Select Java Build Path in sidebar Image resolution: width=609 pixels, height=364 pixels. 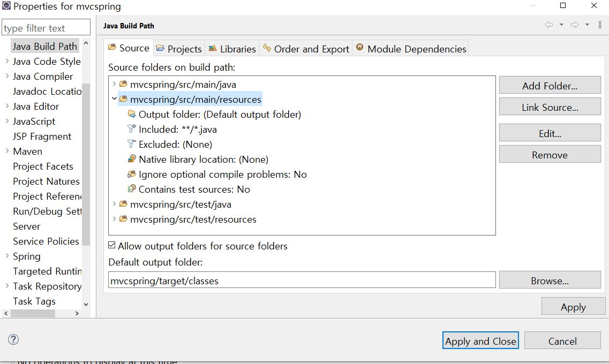44,46
